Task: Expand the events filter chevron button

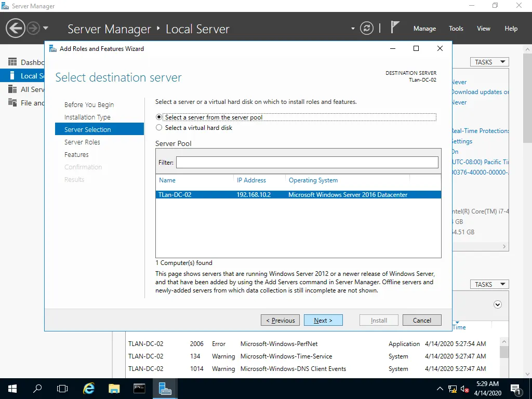Action: click(x=497, y=304)
